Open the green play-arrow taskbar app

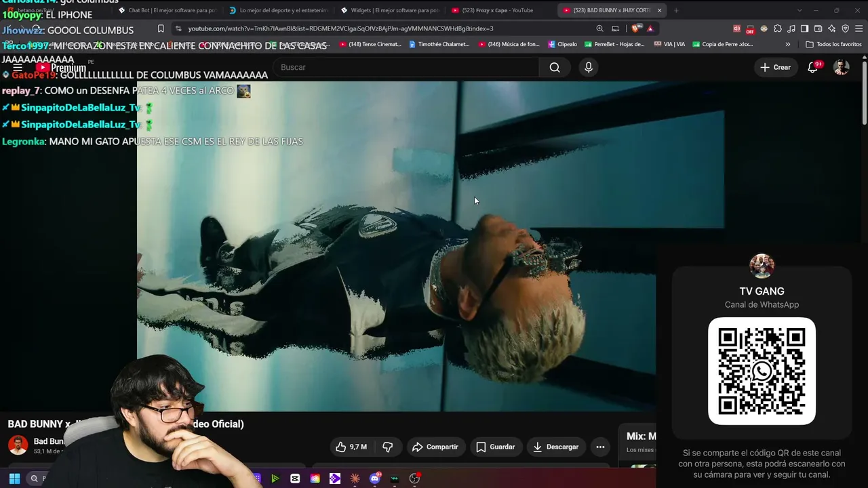coord(275,479)
